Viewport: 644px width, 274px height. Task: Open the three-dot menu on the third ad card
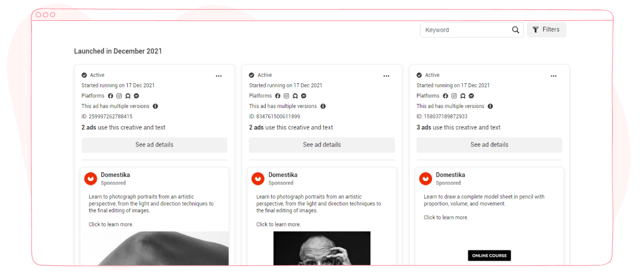point(553,76)
